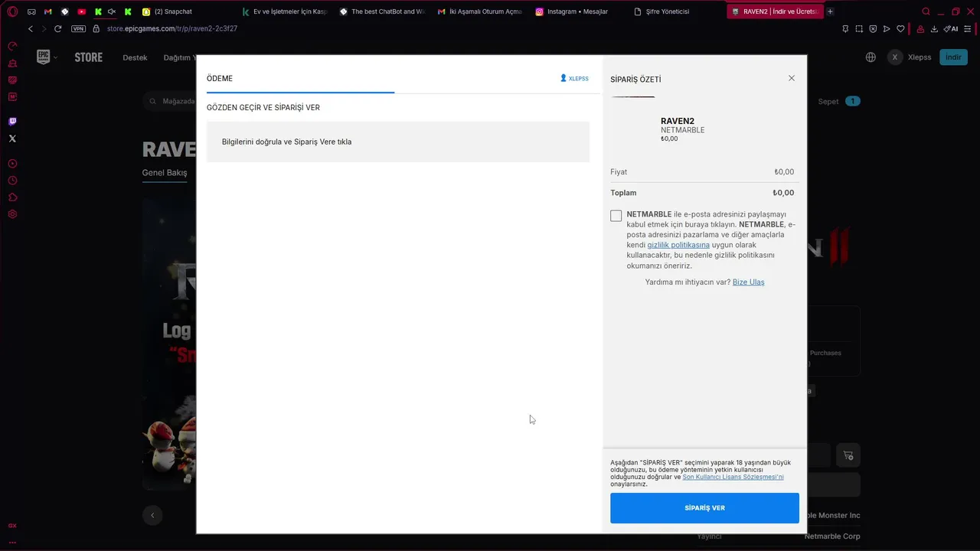Screen dimensions: 980x551
Task: Click the ÖDEME tab heading
Action: tap(220, 78)
